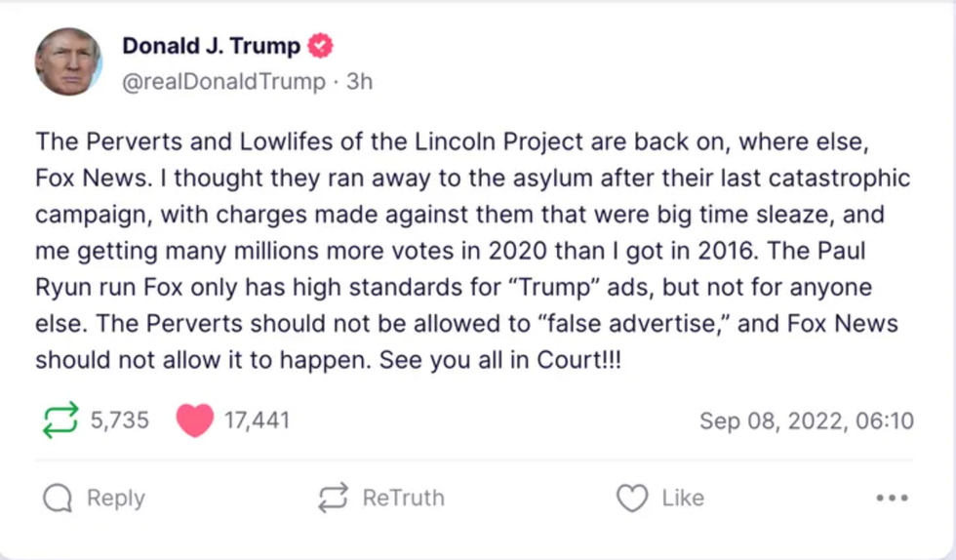
Task: Click the verified badge beside the display name
Action: (x=321, y=46)
